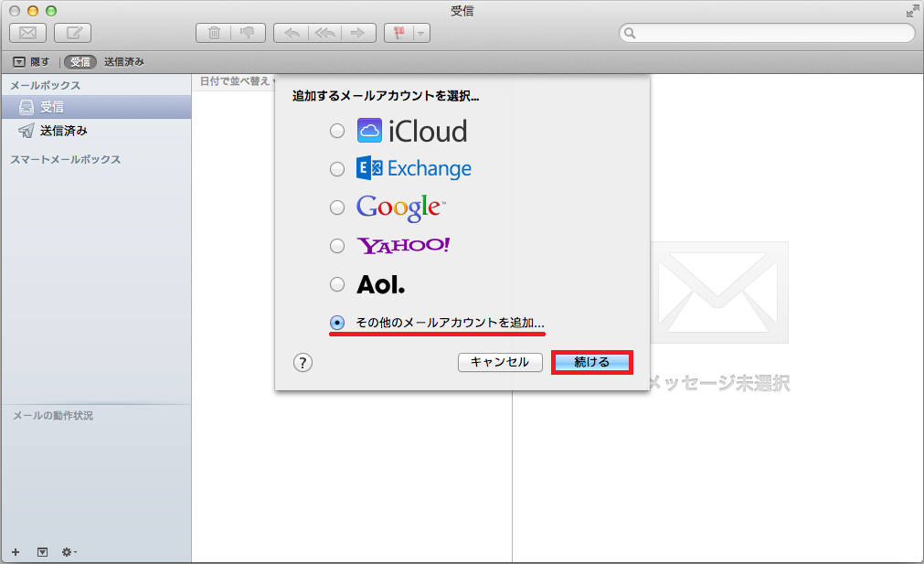924x564 pixels.
Task: Click the search field in toolbar
Action: coord(768,33)
